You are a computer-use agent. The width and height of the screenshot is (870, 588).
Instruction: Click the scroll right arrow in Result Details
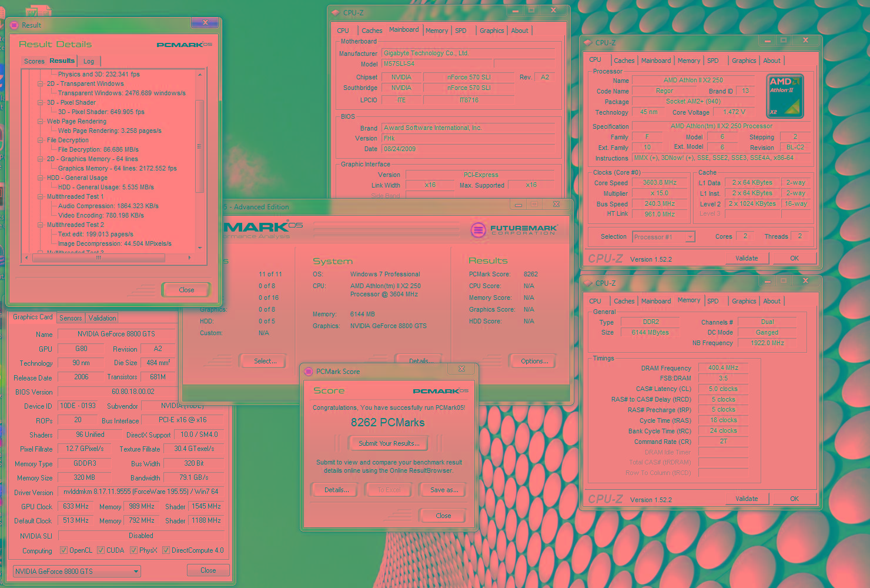(x=189, y=258)
